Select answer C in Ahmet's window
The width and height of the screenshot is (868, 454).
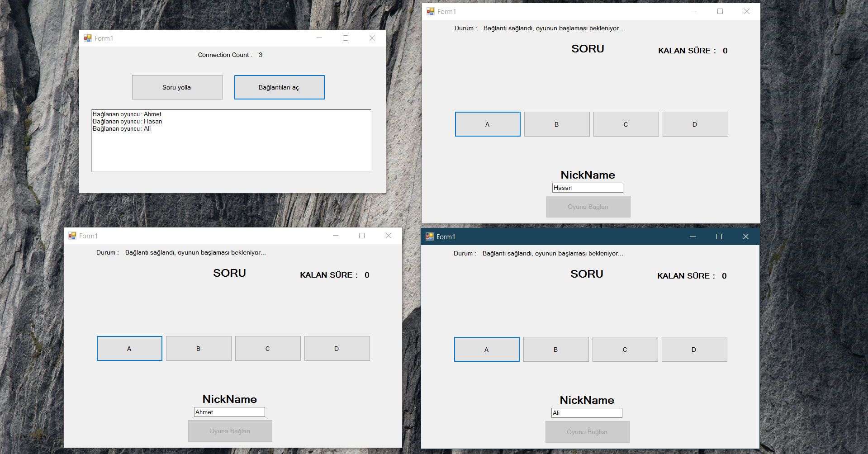tap(267, 348)
